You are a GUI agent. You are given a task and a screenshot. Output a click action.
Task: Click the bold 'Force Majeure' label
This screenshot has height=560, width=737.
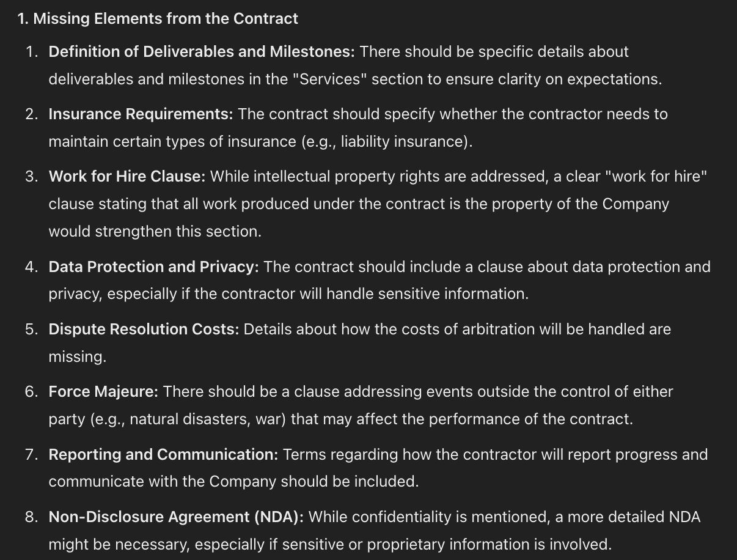[103, 392]
